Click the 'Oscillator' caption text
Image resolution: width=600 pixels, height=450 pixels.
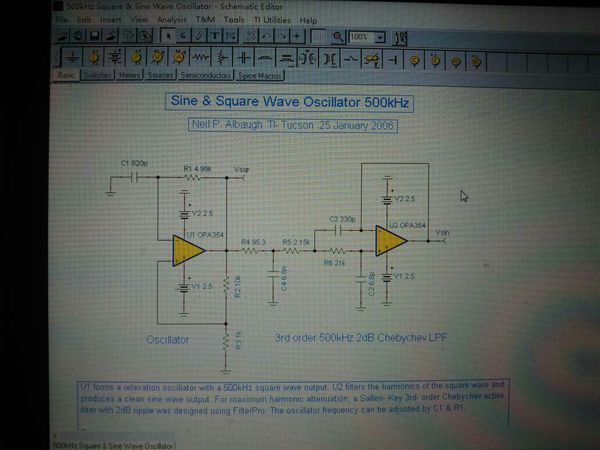point(168,339)
